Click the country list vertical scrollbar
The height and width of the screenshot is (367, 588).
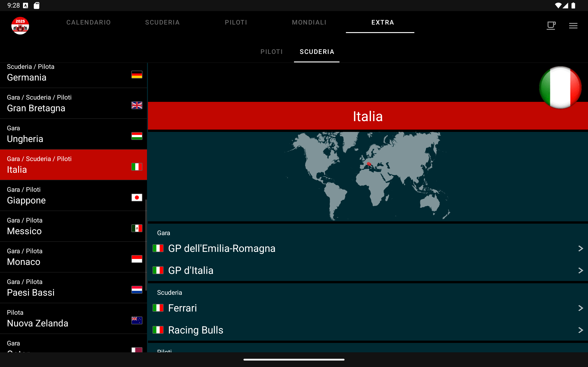146,245
